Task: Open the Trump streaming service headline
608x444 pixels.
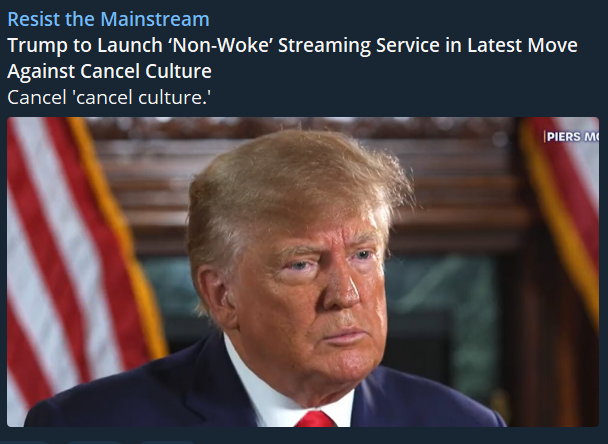Action: pos(292,58)
